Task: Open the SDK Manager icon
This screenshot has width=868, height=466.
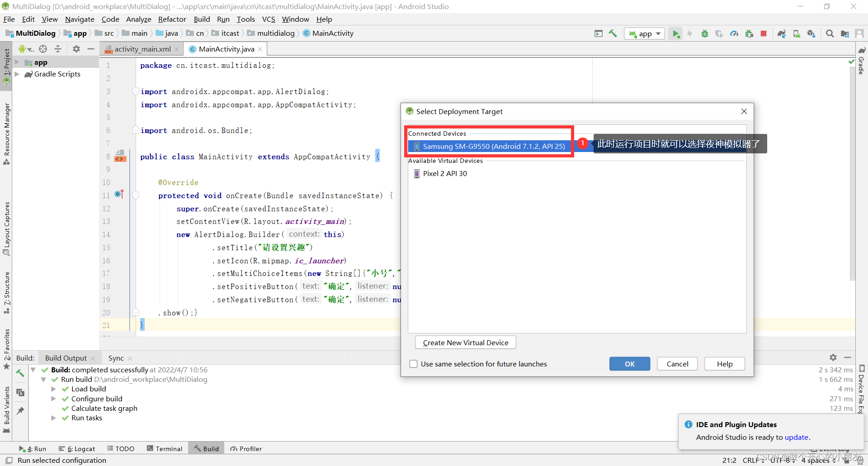Action: click(x=811, y=33)
